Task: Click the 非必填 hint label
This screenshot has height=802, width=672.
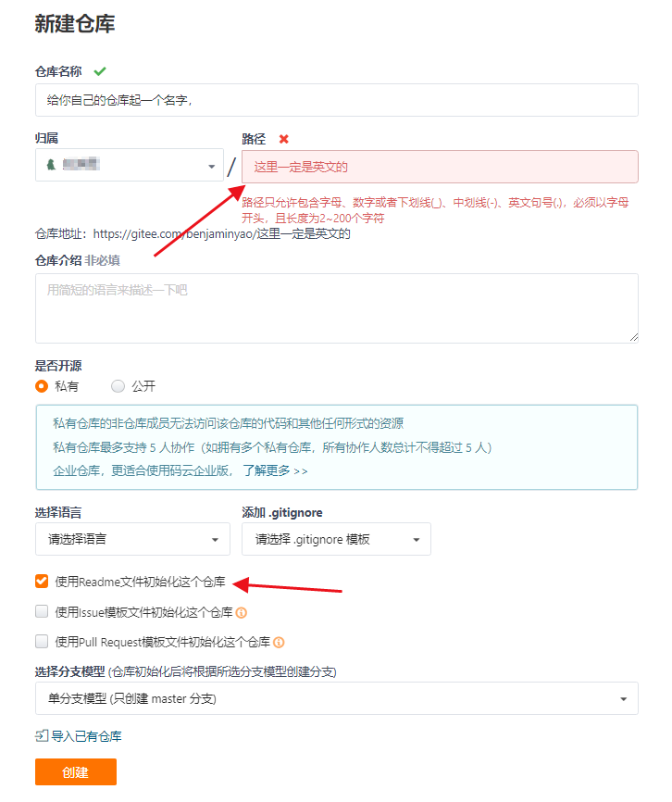Action: (x=102, y=260)
